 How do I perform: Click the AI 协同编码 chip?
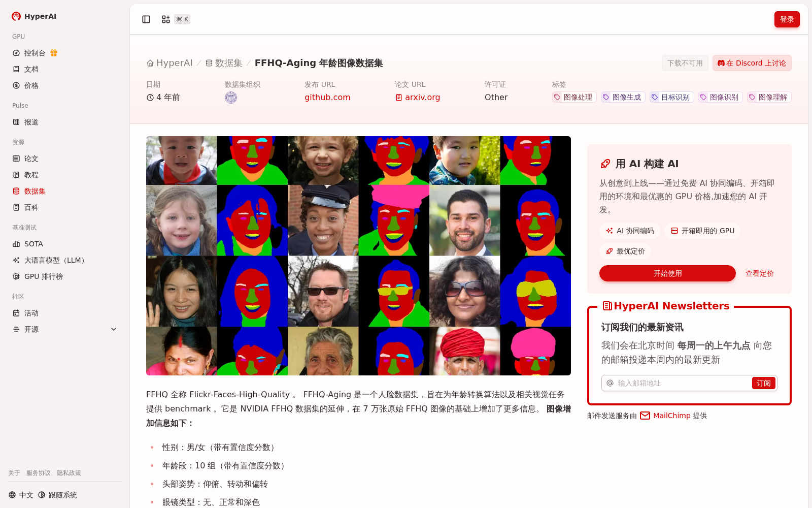(x=629, y=231)
